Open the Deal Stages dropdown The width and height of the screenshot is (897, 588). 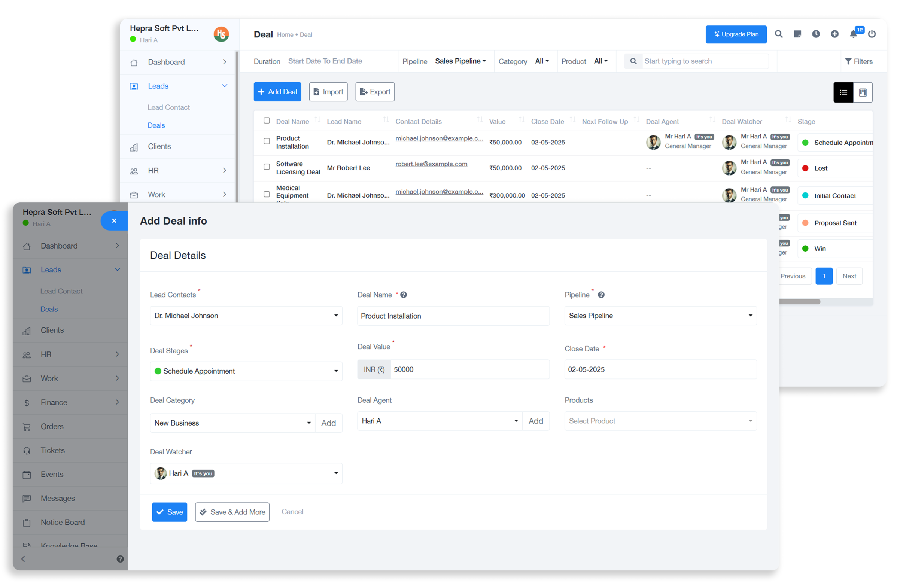[x=246, y=371]
